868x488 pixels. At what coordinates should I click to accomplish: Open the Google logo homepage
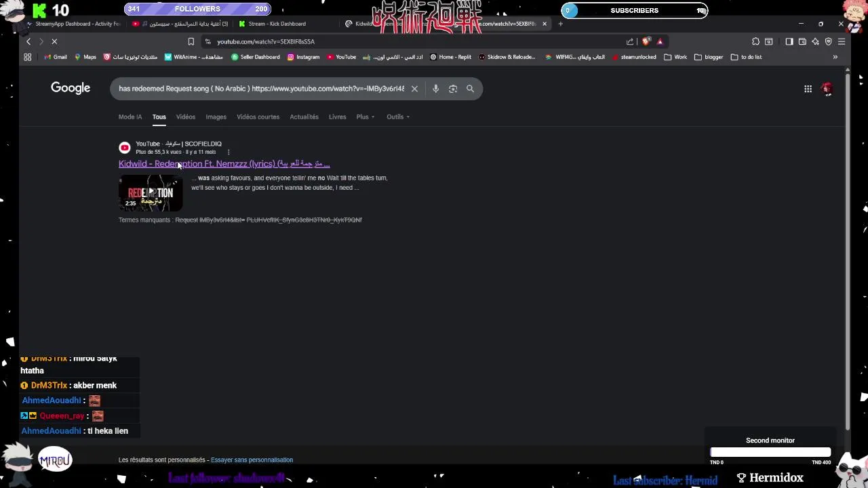pos(71,88)
